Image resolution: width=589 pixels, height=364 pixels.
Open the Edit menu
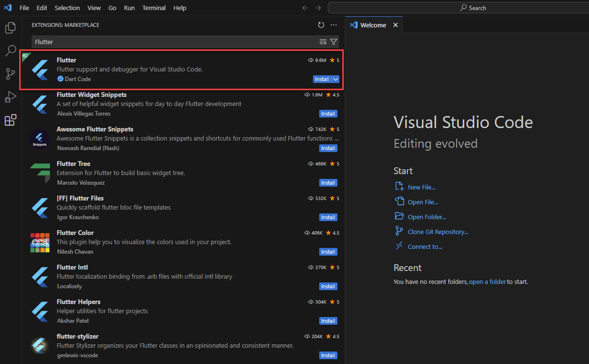(42, 8)
